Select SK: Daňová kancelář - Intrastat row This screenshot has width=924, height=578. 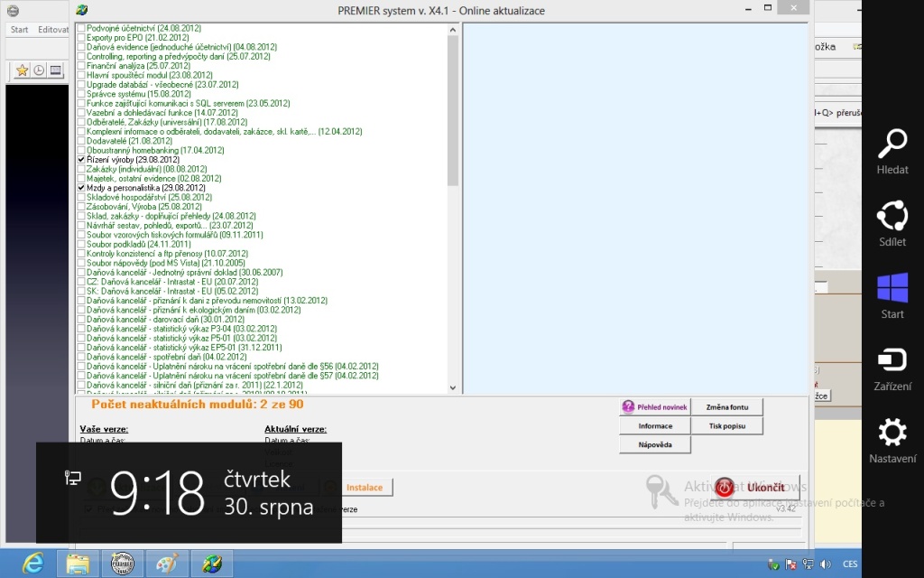click(172, 292)
